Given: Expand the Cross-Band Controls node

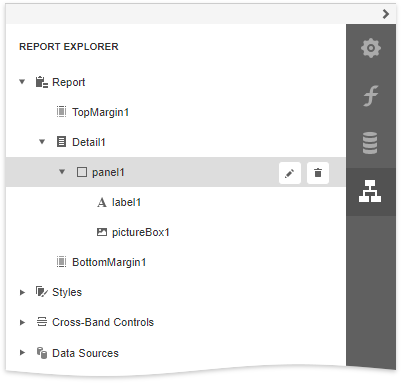Looking at the screenshot, I should [22, 322].
